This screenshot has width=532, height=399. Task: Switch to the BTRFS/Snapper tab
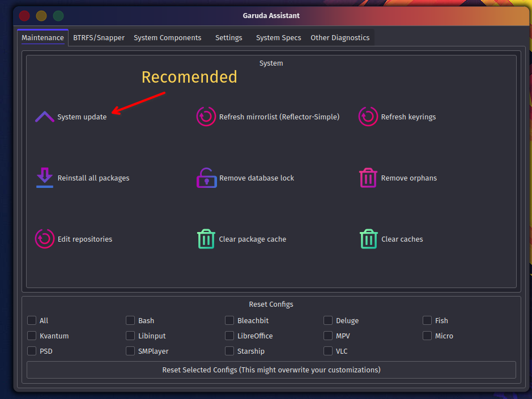[99, 38]
